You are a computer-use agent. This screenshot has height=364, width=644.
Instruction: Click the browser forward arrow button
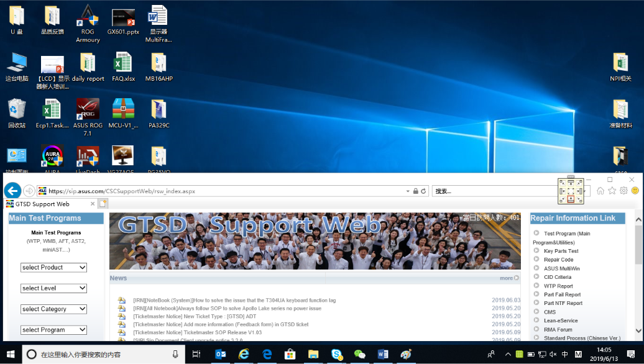29,191
